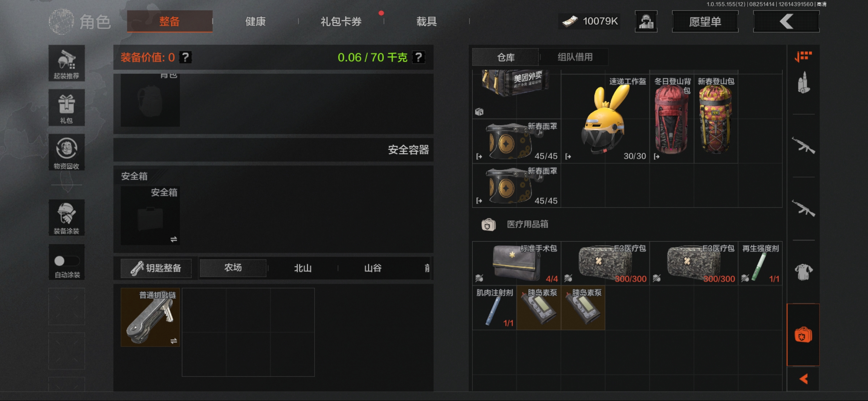
Task: Switch to the 健康 health tab
Action: click(x=255, y=22)
